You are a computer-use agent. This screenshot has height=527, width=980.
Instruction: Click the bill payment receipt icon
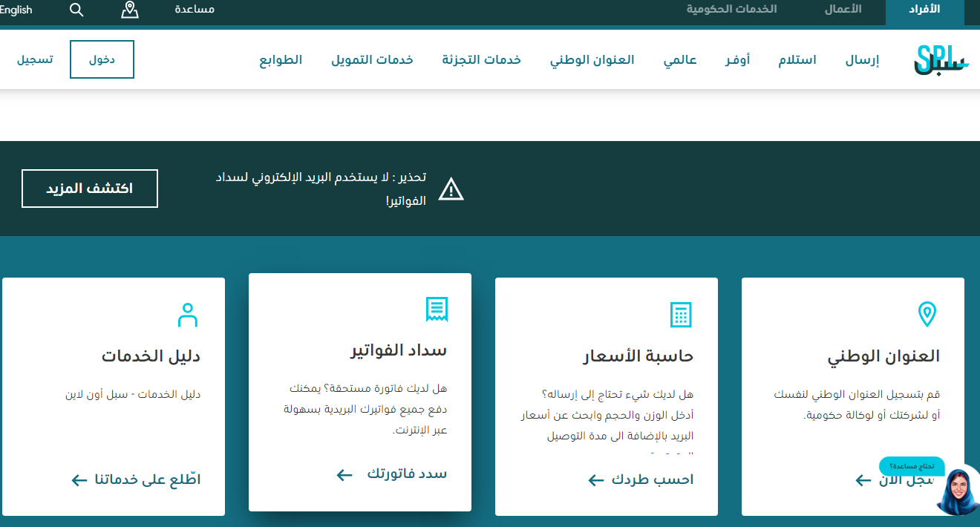click(437, 309)
